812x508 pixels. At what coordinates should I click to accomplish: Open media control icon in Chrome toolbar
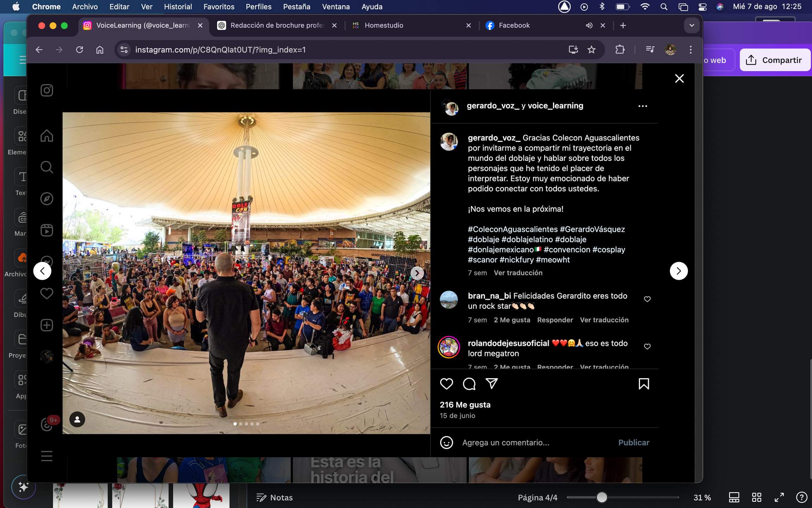point(650,50)
